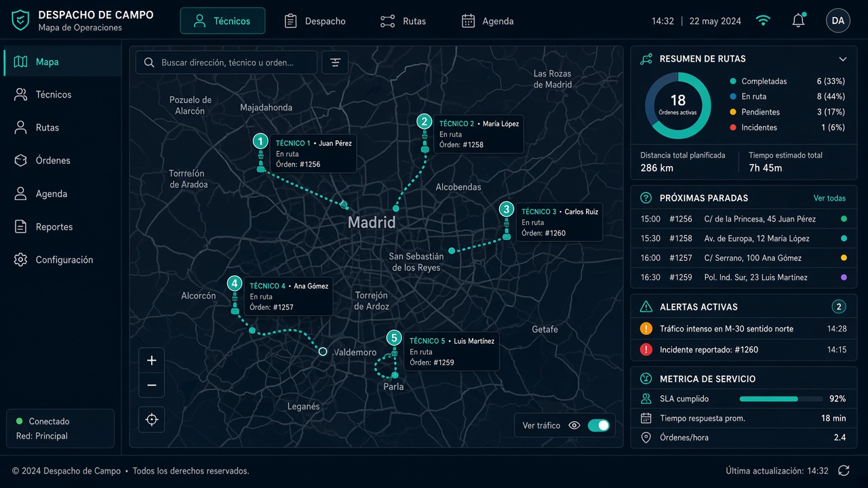Click the shield logo icon

click(20, 20)
